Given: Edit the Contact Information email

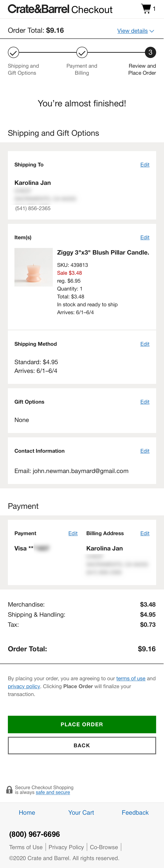Looking at the screenshot, I should pos(145,451).
